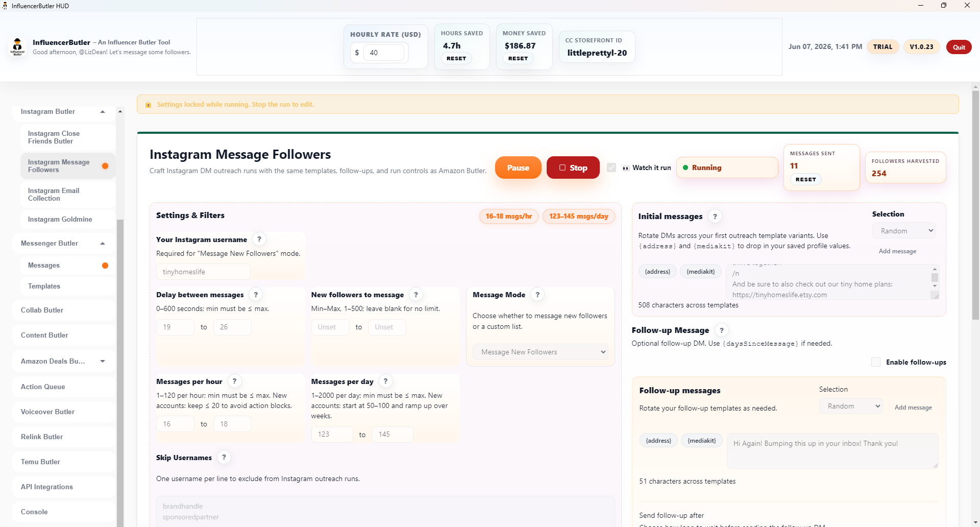The width and height of the screenshot is (980, 527).
Task: Pause the Instagram message run
Action: 518,167
